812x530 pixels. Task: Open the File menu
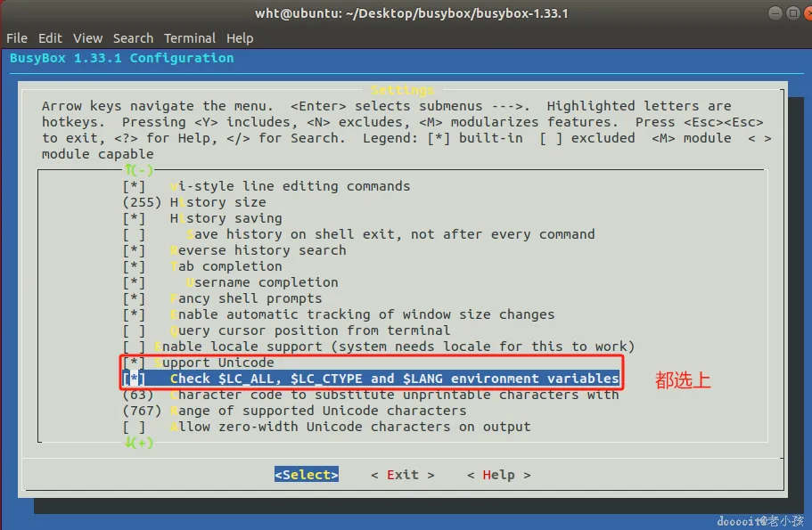17,38
